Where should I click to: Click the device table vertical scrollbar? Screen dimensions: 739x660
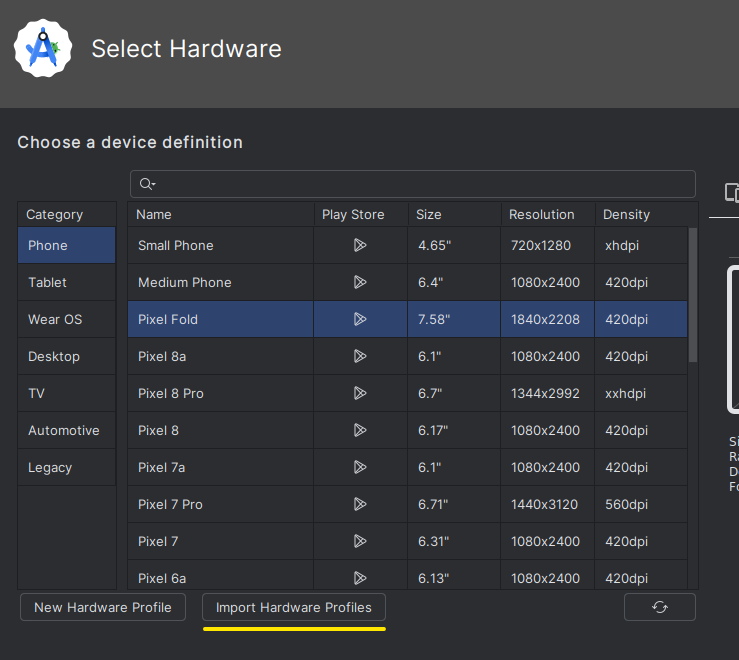tap(692, 295)
